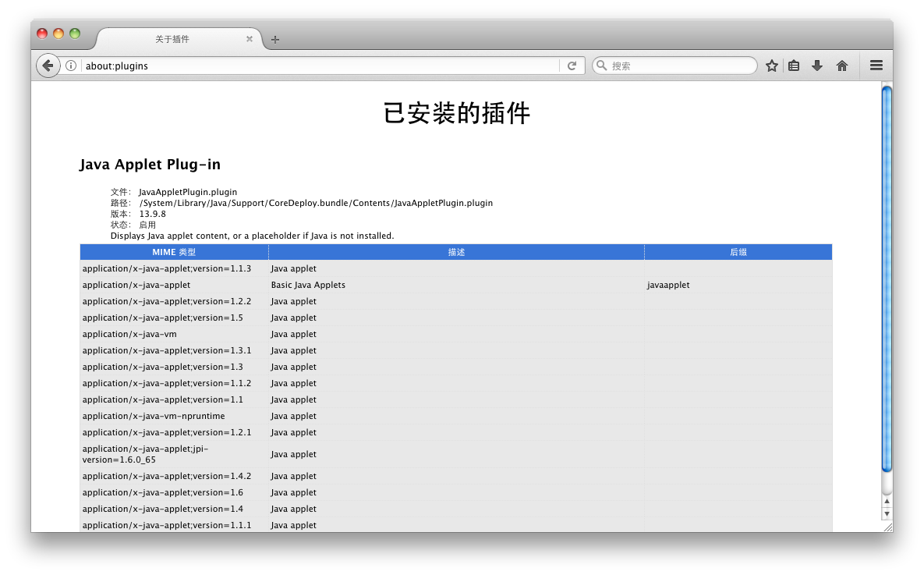Click the javaapplet suffix cell
This screenshot has height=575, width=924.
[668, 285]
